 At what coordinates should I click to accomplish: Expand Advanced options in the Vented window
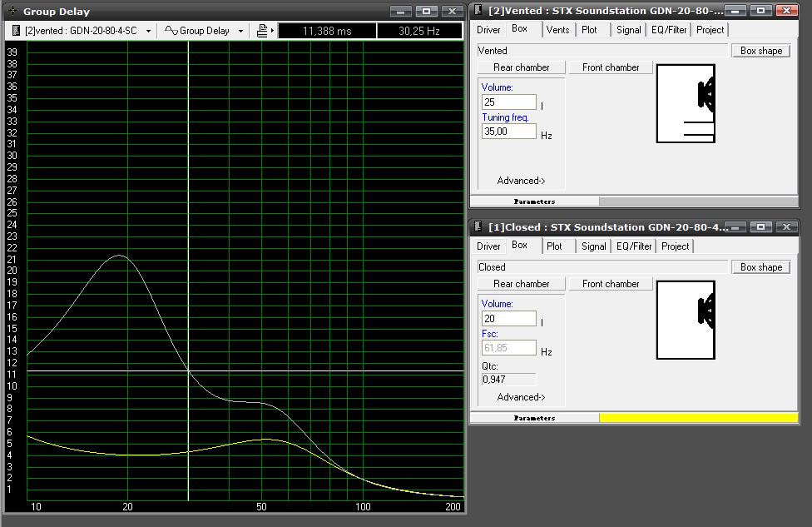(521, 181)
